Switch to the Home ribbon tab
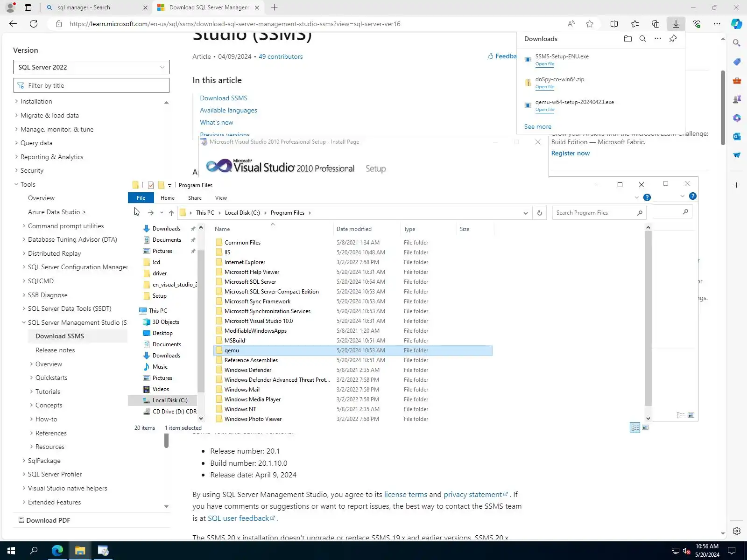The image size is (747, 560). [x=168, y=198]
